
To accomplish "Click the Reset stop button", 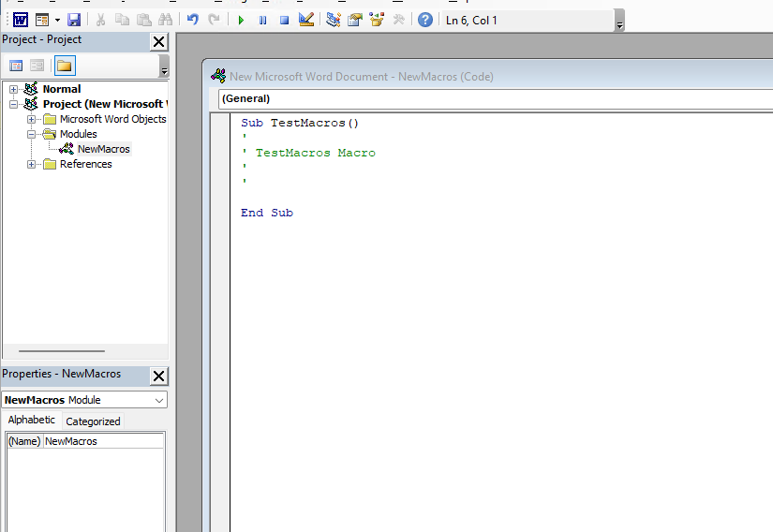I will [284, 20].
